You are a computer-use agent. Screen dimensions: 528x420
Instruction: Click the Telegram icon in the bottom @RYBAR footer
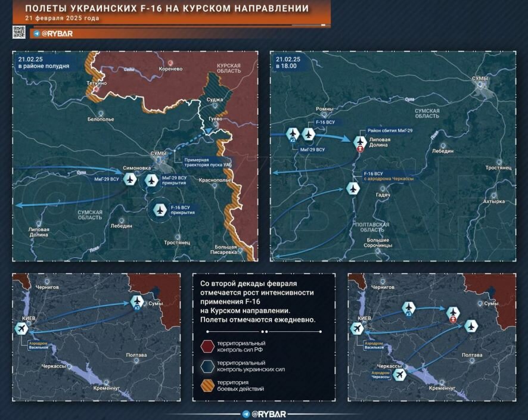pos(246,414)
